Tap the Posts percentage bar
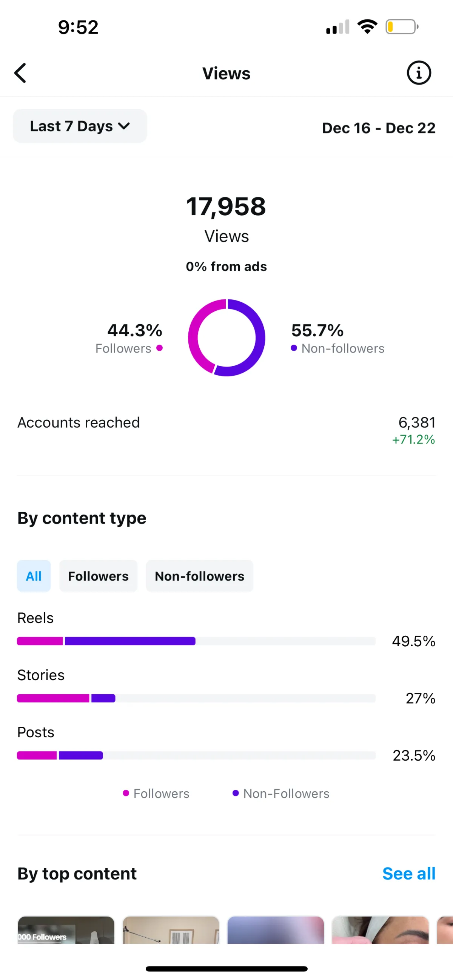 tap(196, 755)
